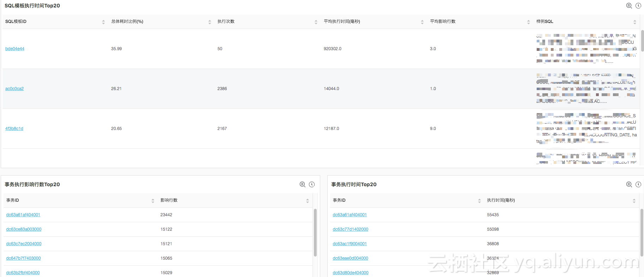Open transaction dc63c7ec2004000
The image size is (644, 277).
coord(24,244)
